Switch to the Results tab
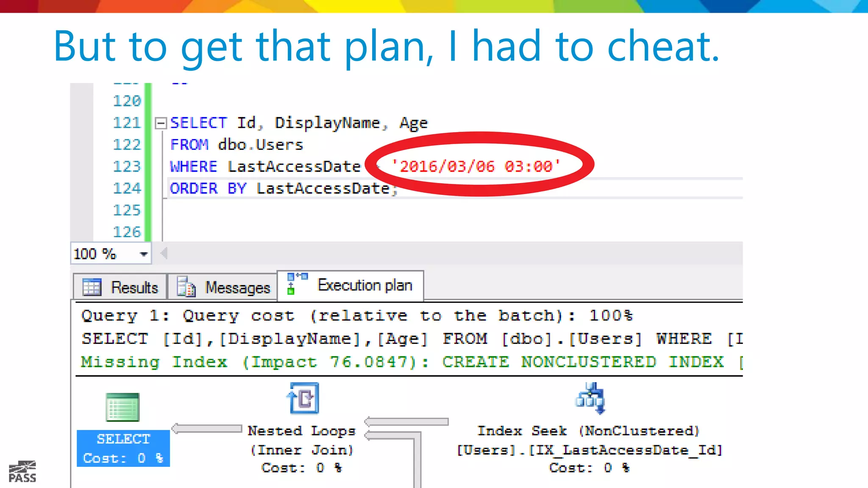The height and width of the screenshot is (488, 868). coord(134,288)
